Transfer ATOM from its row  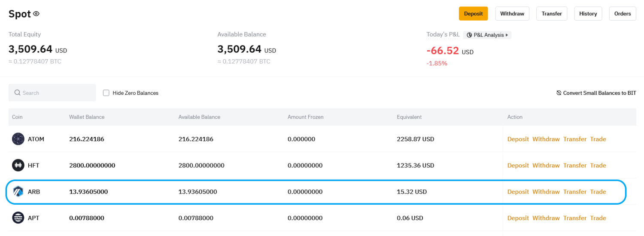point(575,139)
